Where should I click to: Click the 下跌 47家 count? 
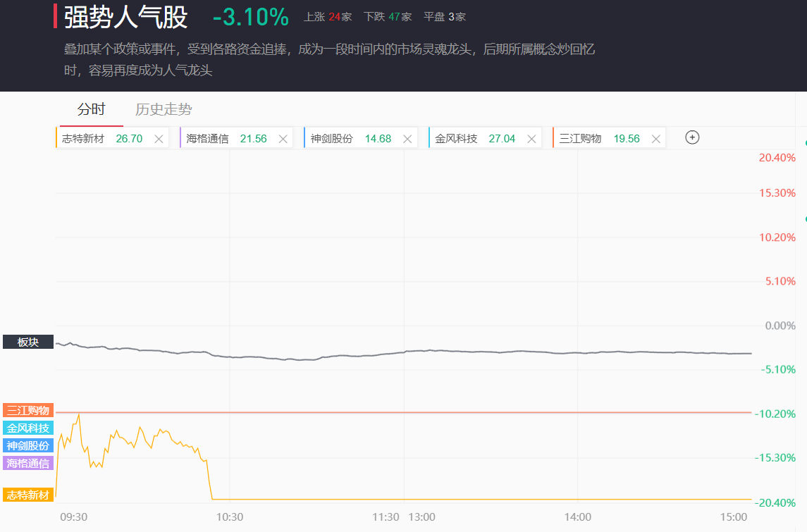point(388,17)
